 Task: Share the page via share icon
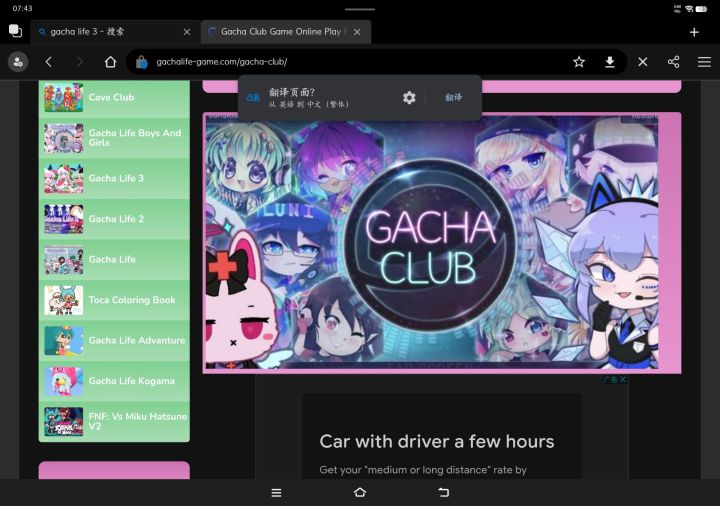click(x=674, y=62)
